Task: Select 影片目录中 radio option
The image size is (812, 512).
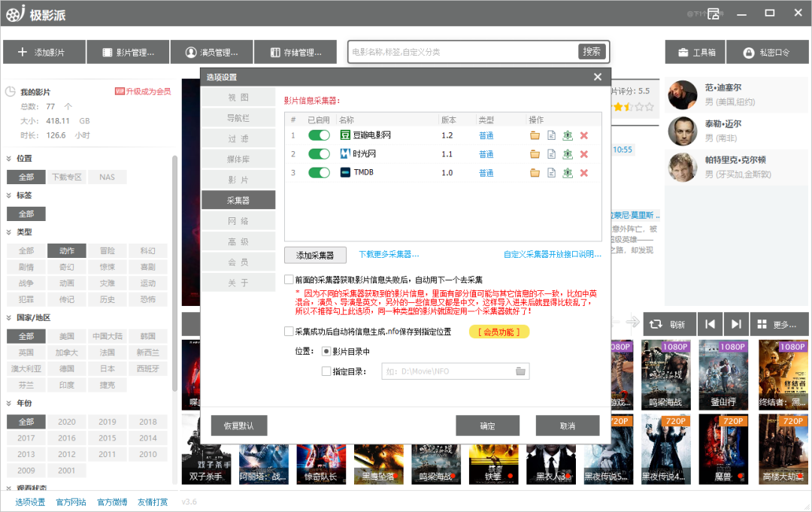Action: pos(326,352)
